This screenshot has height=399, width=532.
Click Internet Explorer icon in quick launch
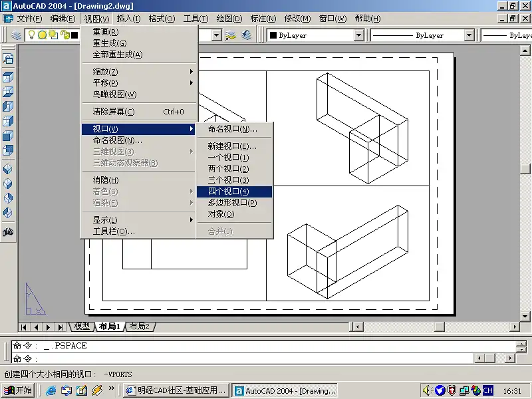coord(51,390)
